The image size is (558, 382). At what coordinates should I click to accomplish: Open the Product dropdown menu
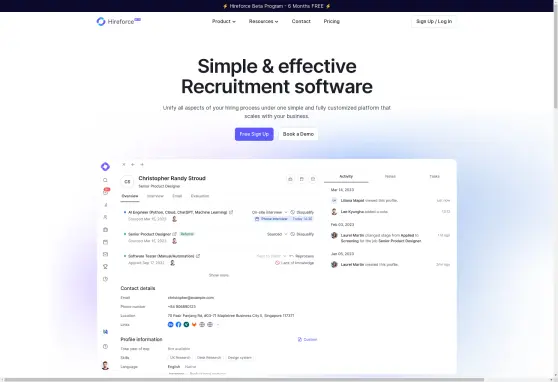point(223,21)
